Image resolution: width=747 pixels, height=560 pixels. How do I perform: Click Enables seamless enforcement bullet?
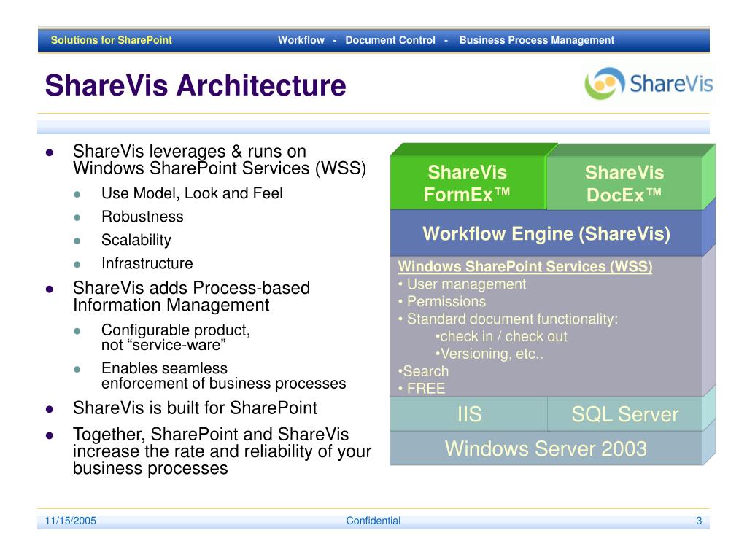[223, 376]
